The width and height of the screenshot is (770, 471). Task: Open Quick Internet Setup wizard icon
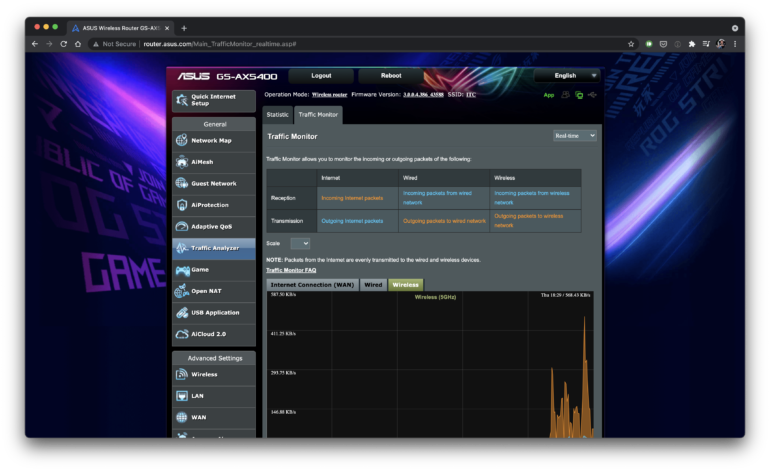182,100
